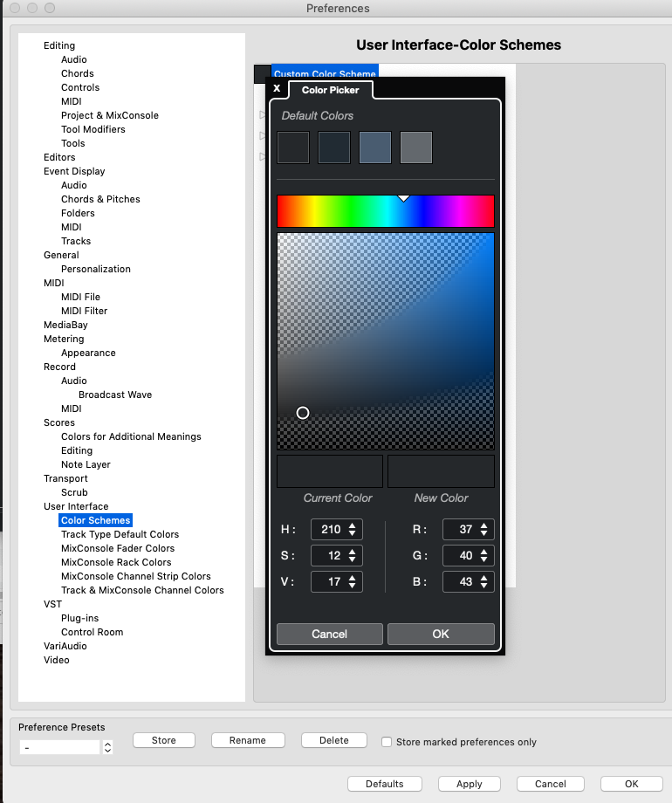Screen dimensions: 672x803
Task: Click the Rename preset button
Action: [x=248, y=740]
